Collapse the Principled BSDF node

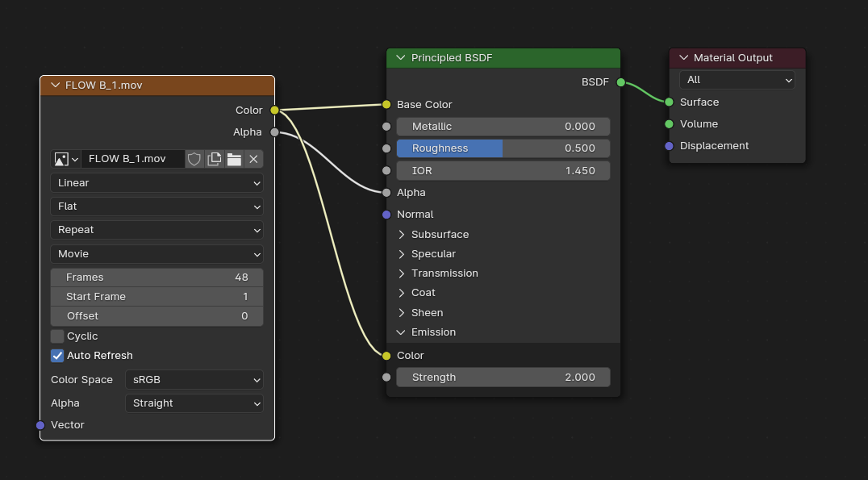(x=401, y=57)
